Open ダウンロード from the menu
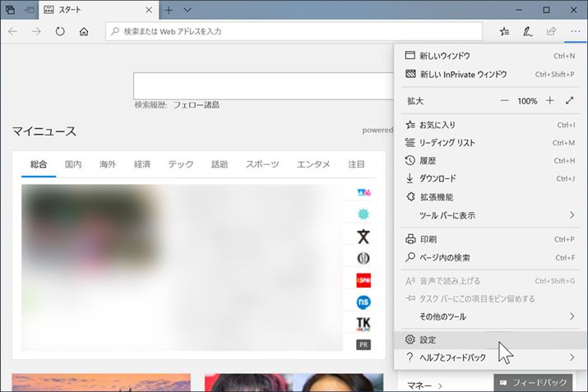Viewport: 588px width, 392px height. (x=438, y=178)
